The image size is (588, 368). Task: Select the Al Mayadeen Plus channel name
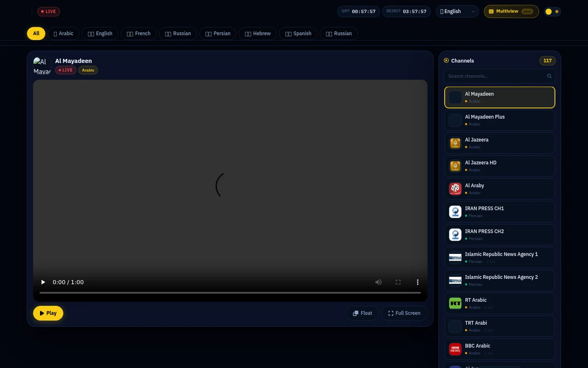click(x=485, y=117)
